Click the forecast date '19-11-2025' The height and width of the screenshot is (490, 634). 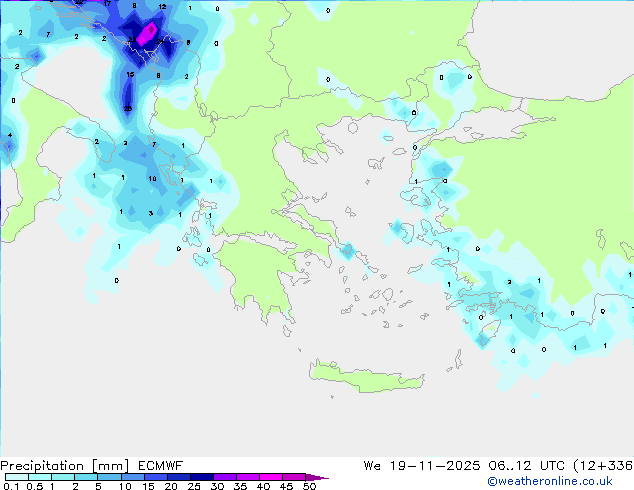pyautogui.click(x=435, y=466)
